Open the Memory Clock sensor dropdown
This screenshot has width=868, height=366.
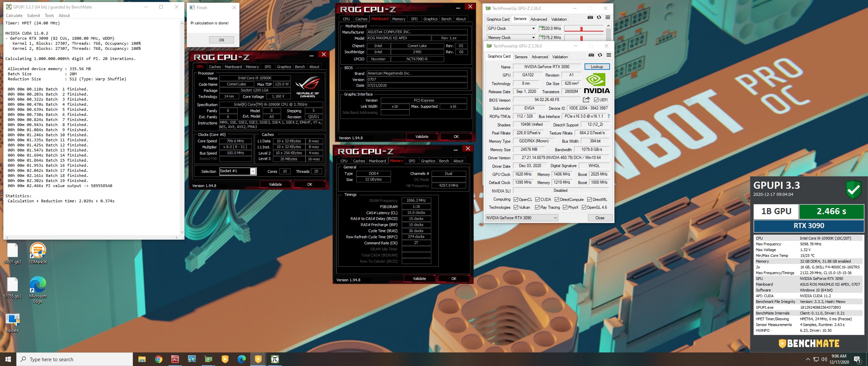pyautogui.click(x=511, y=38)
